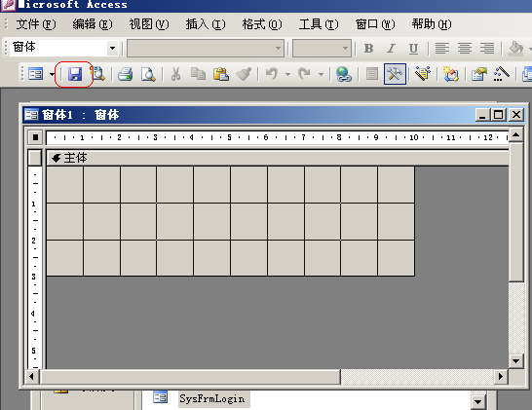Viewport: 532px width, 410px height.
Task: Open the 文件(F) menu
Action: [x=36, y=24]
